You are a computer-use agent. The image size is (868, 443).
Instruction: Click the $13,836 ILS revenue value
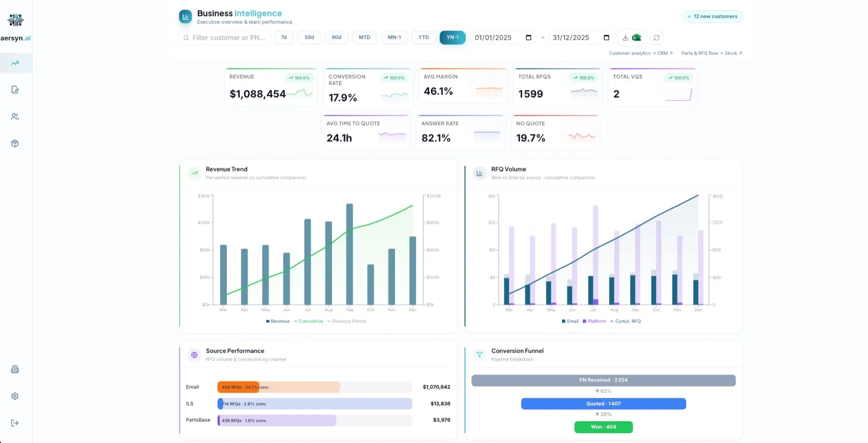tap(440, 404)
